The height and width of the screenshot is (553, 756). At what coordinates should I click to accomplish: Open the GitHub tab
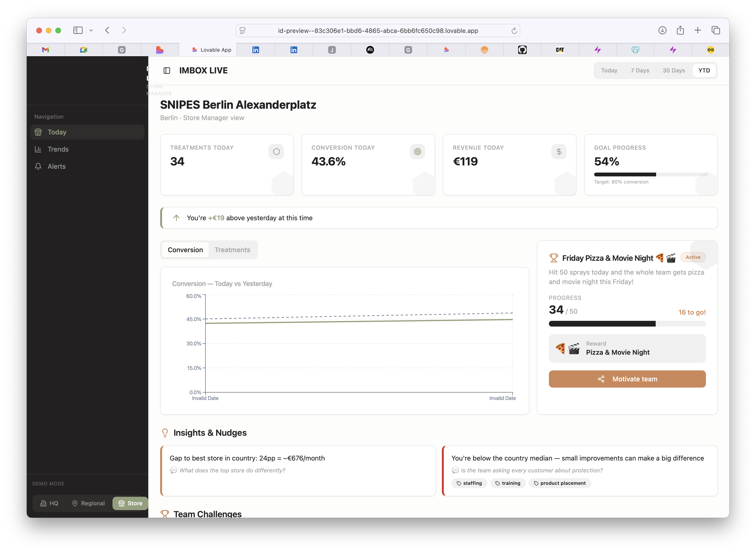click(x=522, y=50)
